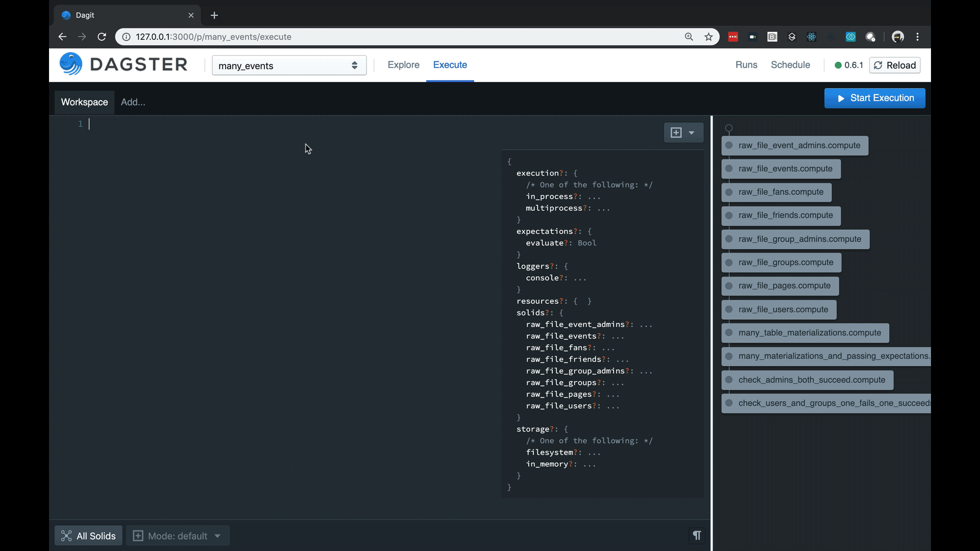
Task: Click 'raw_file_fans' in the schema
Action: coord(556,347)
